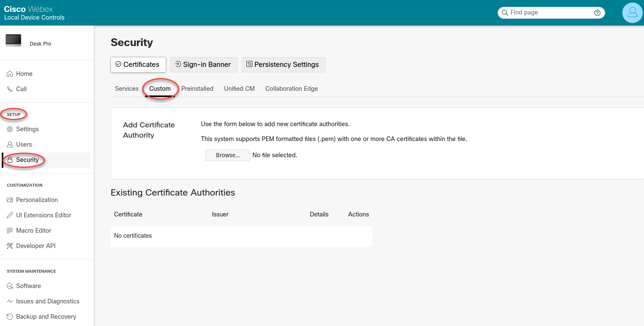
Task: Launch the UI Extensions Editor
Action: (43, 215)
